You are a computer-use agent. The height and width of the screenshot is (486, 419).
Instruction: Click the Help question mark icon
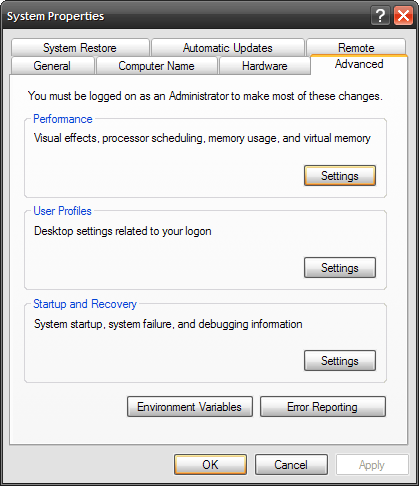tap(380, 15)
